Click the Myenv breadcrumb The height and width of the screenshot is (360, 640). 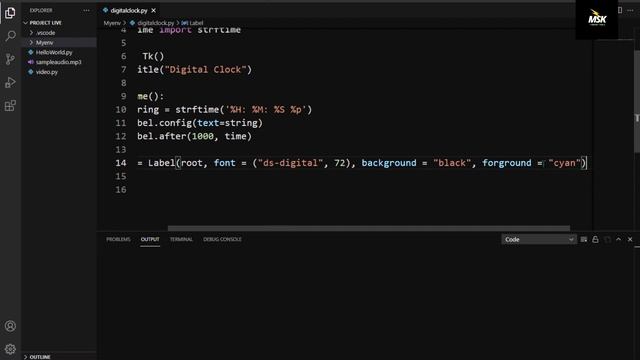tap(112, 23)
